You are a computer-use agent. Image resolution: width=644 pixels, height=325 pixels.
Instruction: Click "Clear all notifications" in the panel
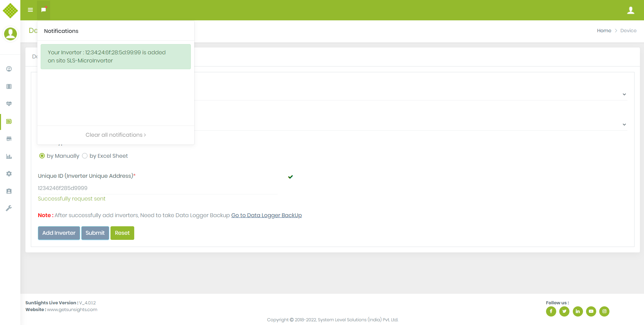116,135
